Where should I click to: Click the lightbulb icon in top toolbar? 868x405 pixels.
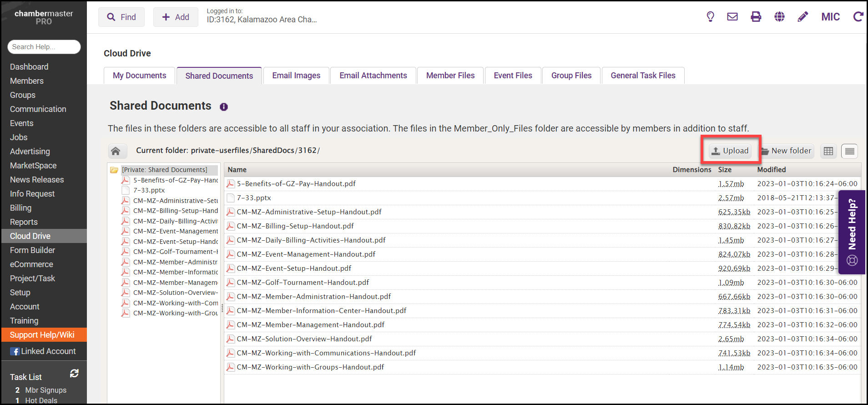pos(710,17)
